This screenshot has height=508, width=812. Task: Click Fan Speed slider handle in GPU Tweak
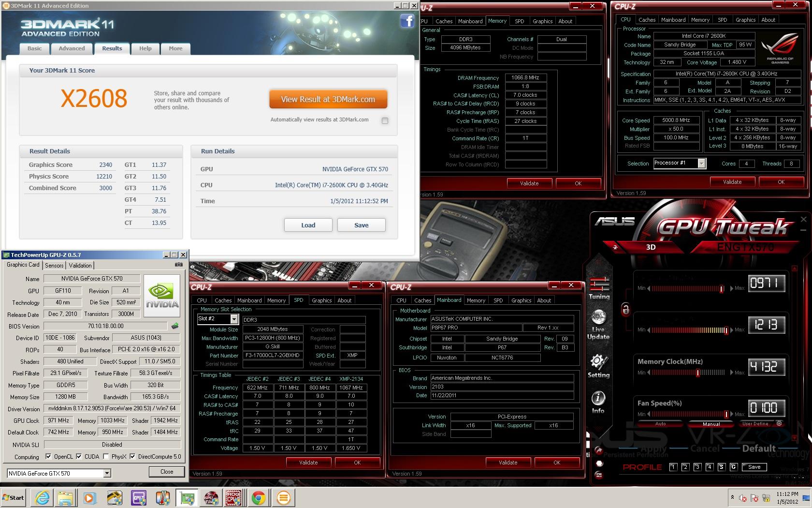[x=726, y=414]
